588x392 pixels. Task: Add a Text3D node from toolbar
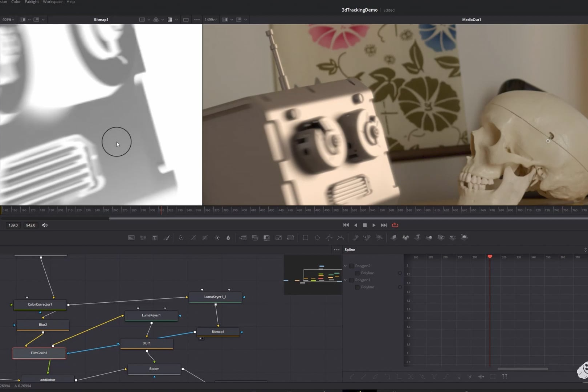pyautogui.click(x=417, y=237)
